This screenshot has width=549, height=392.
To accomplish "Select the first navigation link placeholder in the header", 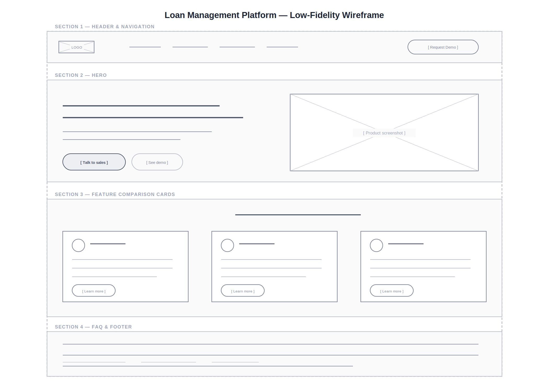I will 145,47.
